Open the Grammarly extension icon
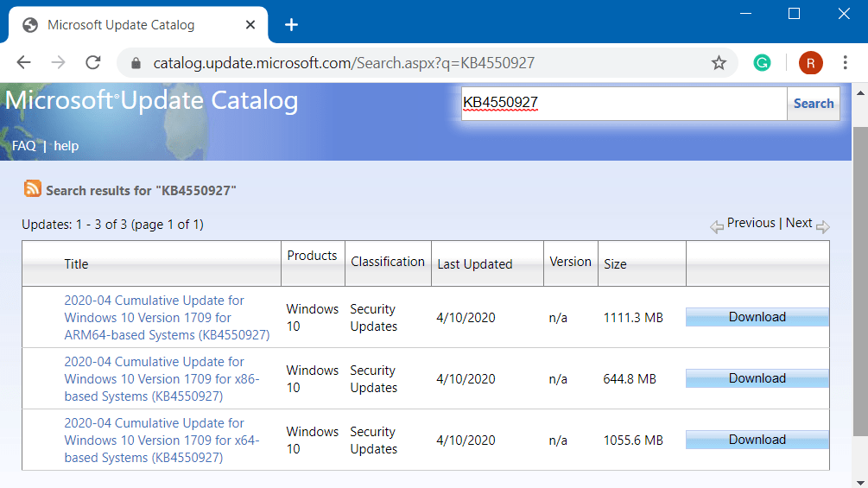The width and height of the screenshot is (868, 488). coord(762,63)
